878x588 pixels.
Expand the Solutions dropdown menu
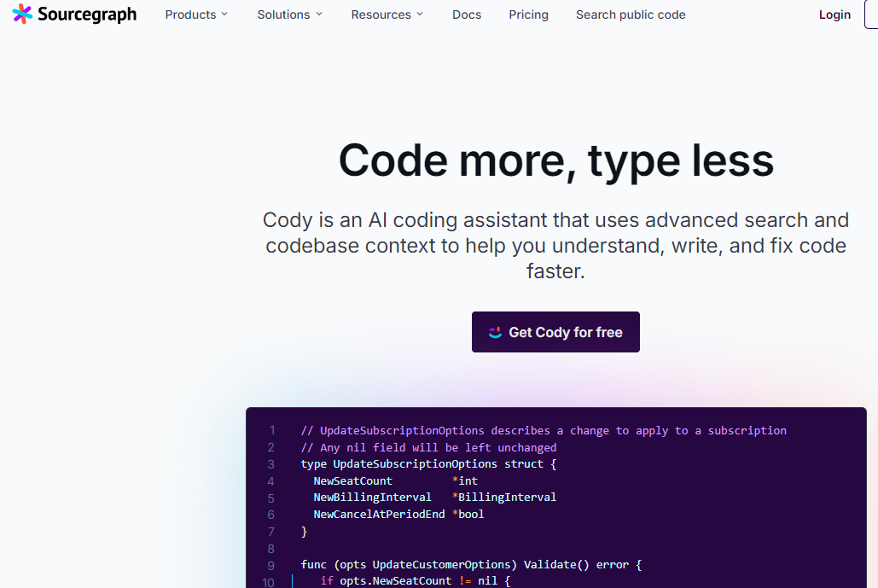pos(289,15)
